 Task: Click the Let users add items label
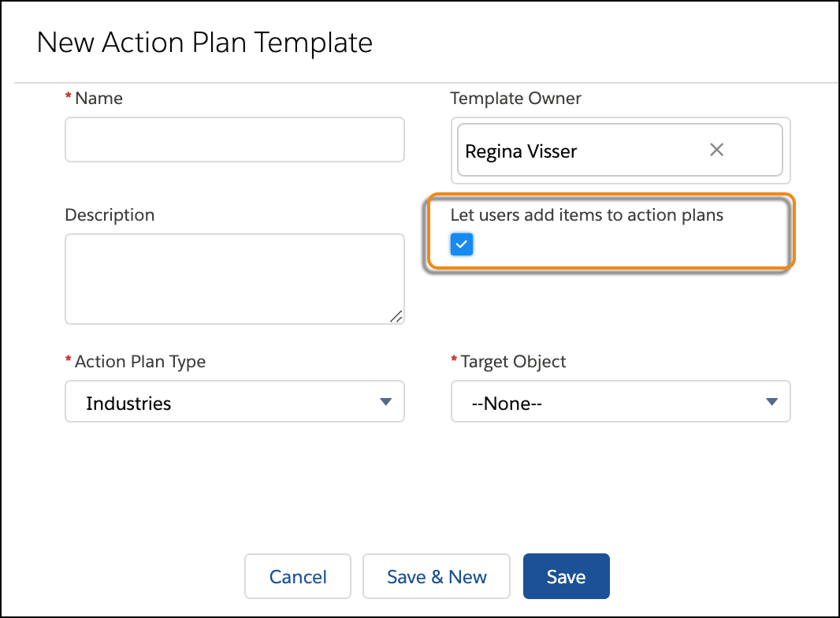pyautogui.click(x=586, y=215)
